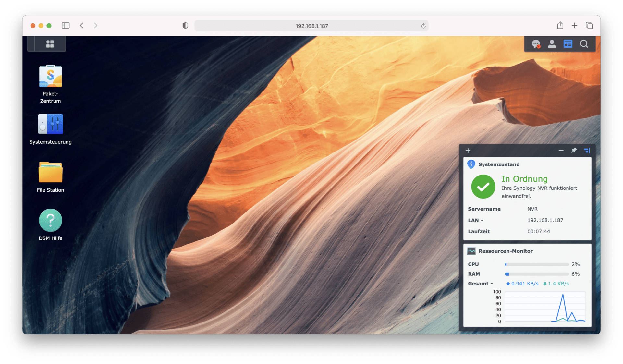Toggle the Safari sidebar
623x364 pixels.
(x=66, y=25)
